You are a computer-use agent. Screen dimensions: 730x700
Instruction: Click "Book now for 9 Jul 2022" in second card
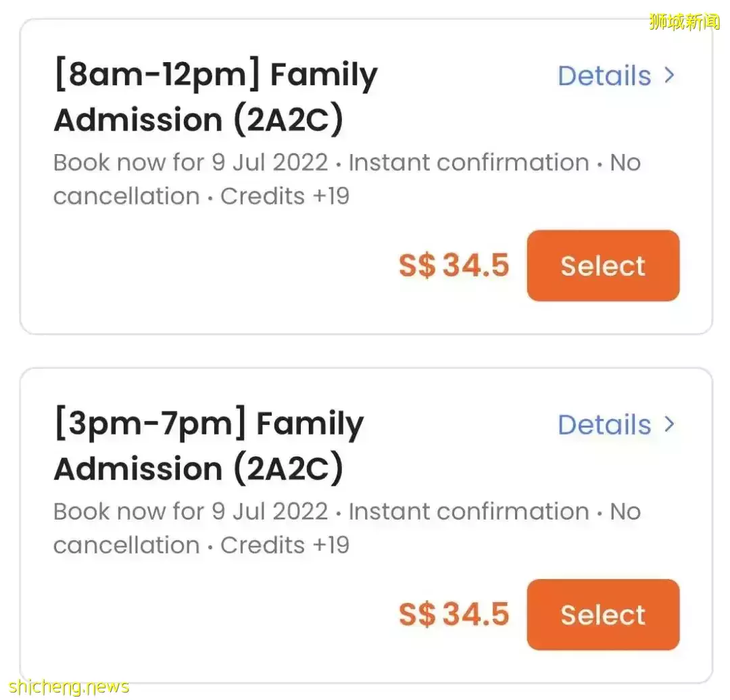click(x=191, y=511)
